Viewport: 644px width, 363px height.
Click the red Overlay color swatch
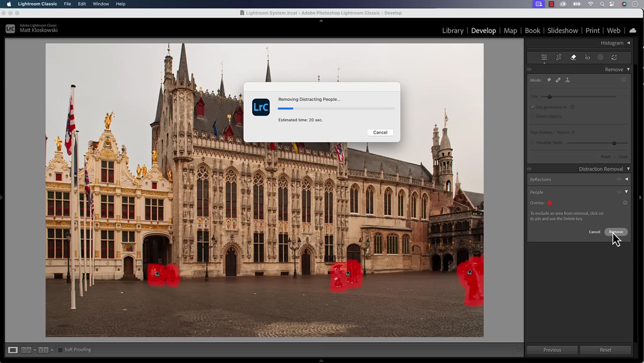click(x=550, y=203)
